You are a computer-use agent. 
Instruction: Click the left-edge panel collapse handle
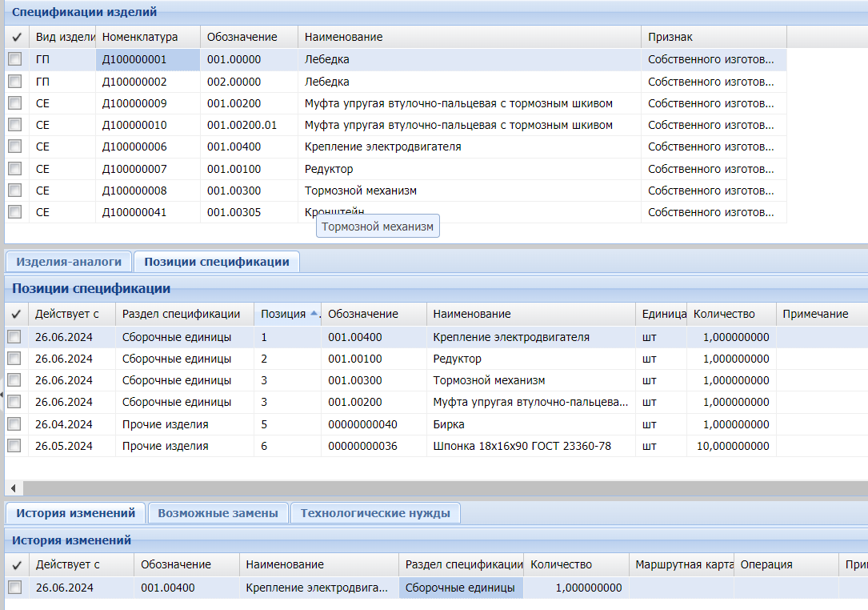point(2,394)
